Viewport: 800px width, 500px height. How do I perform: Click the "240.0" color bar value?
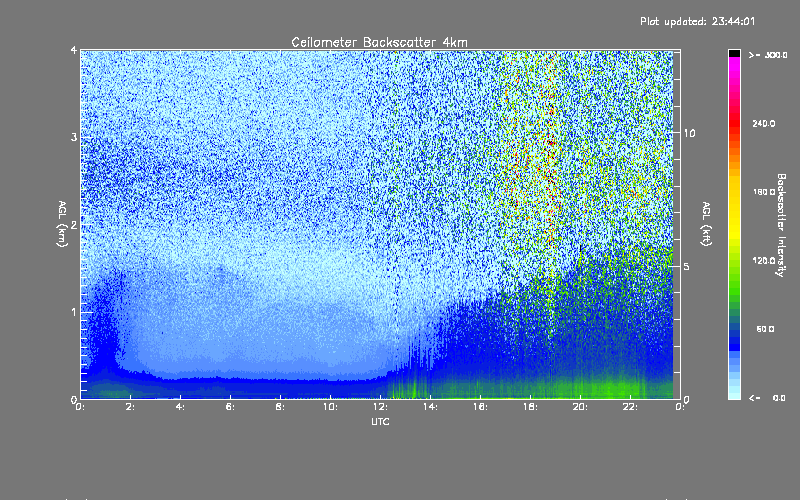(x=764, y=123)
